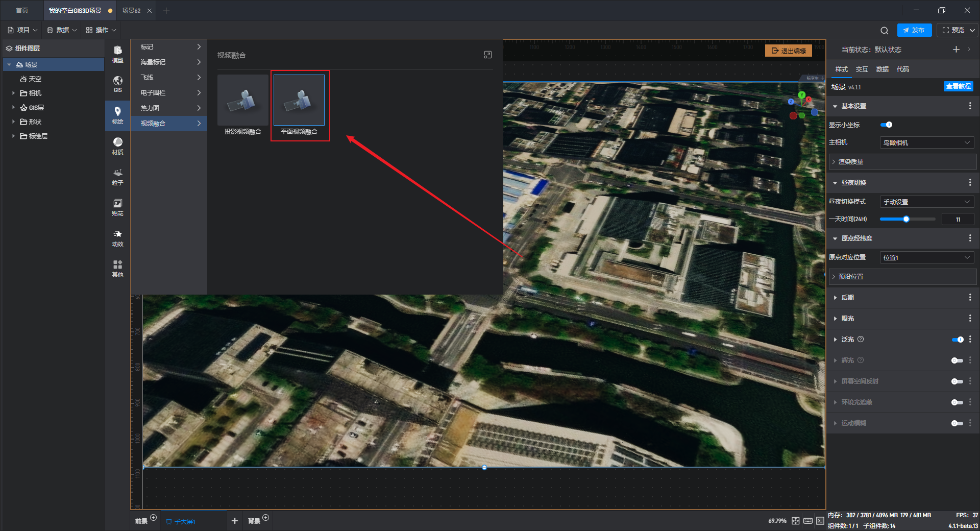Viewport: 980px width, 531px height.
Task: Select the 投影视频融合 thumbnail
Action: 243,100
